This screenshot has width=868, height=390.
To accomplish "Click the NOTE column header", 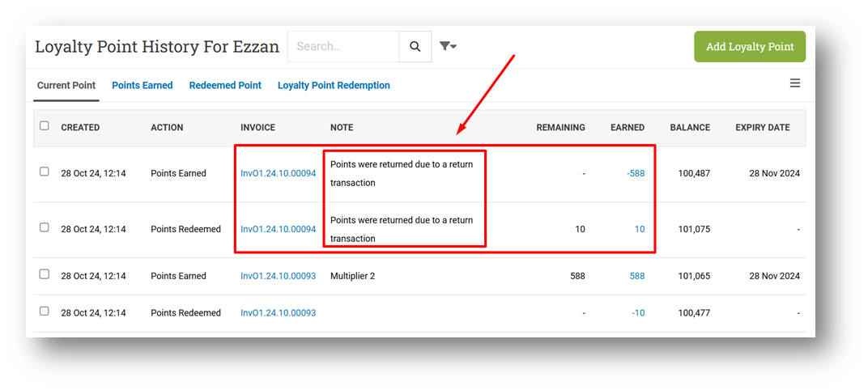I will pyautogui.click(x=342, y=127).
